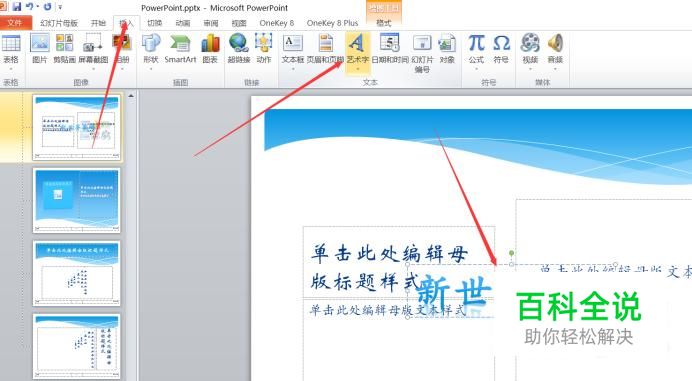Screen dimensions: 692x381
Task: Expand the arrow below 文本框 label
Action: pyautogui.click(x=293, y=69)
